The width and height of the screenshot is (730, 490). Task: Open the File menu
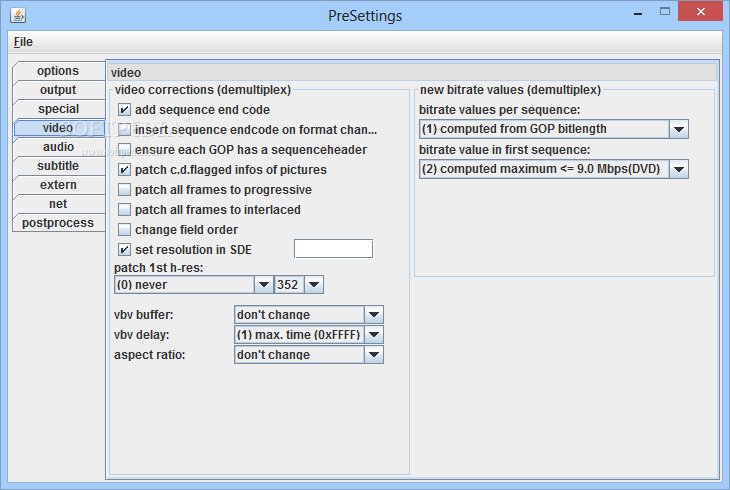(x=23, y=42)
